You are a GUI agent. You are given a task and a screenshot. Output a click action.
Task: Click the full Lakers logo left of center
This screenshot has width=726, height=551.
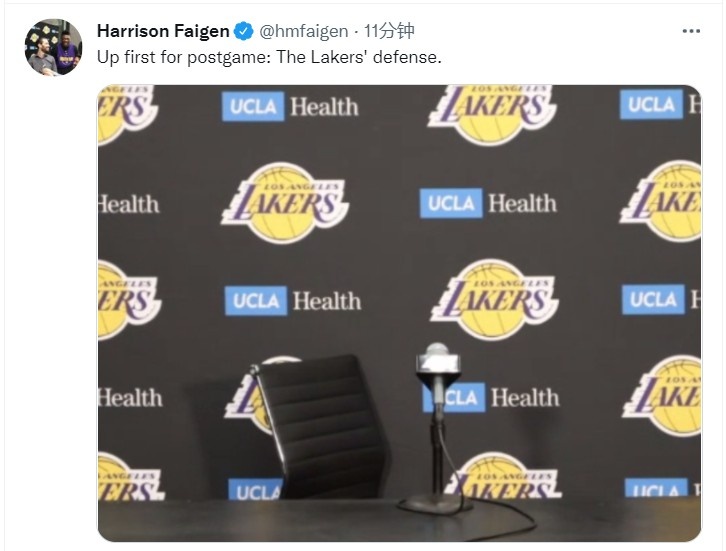[x=285, y=203]
